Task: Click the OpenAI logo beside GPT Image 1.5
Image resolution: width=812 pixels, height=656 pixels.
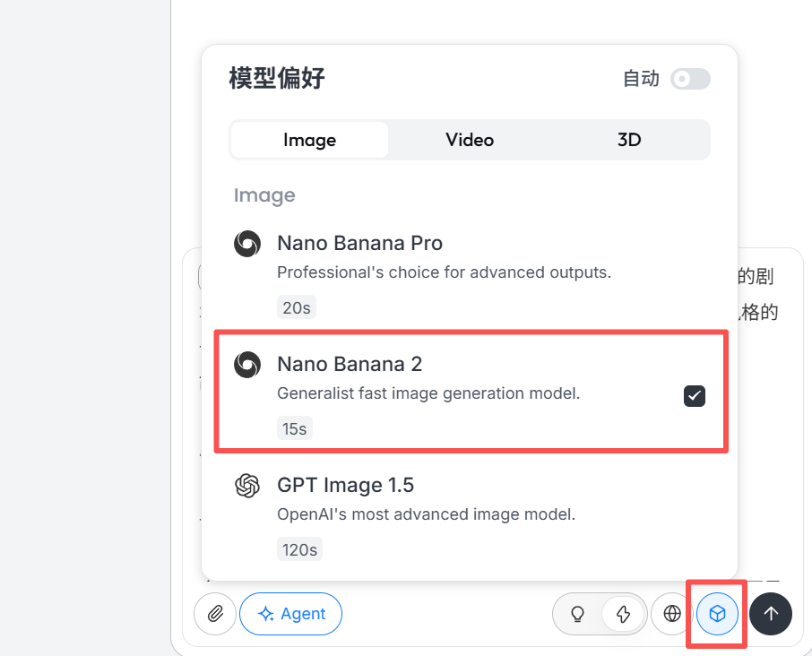Action: coord(247,486)
